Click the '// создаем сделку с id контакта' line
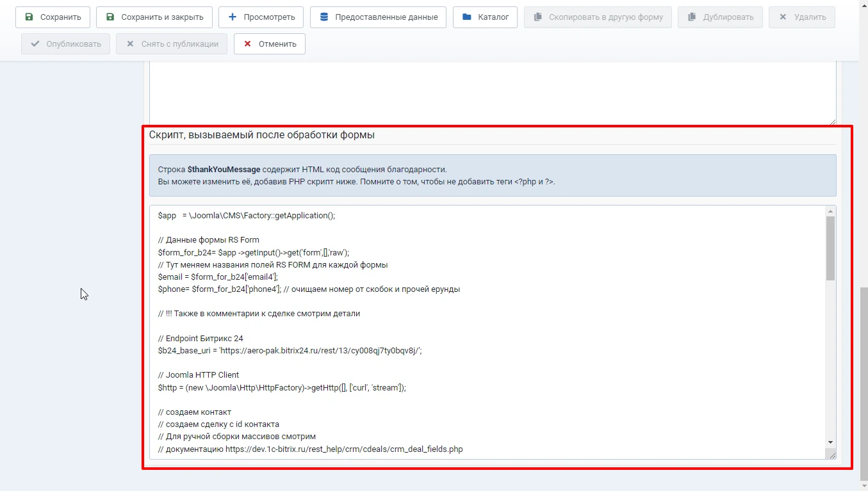Viewport: 868px width, 491px height. 218,424
